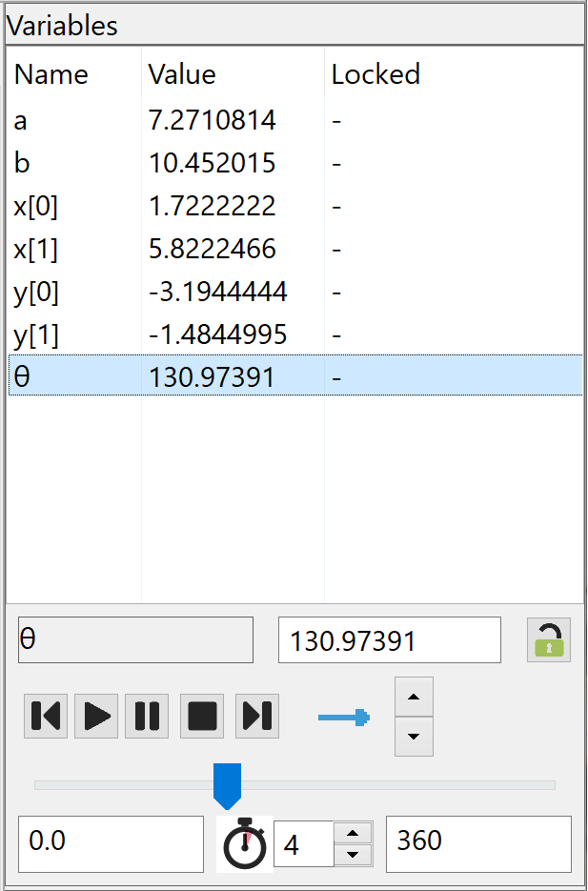Click the Locked column header
This screenshot has width=588, height=891.
click(x=375, y=74)
